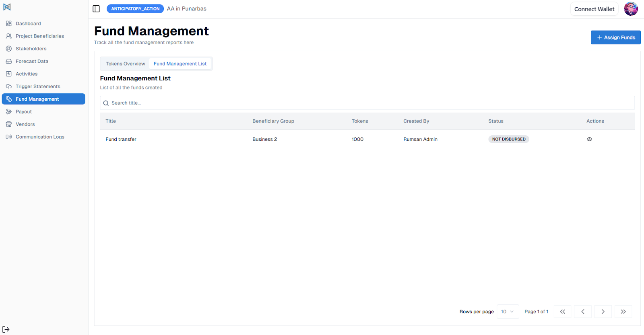Click the Forecast Data icon
The width and height of the screenshot is (644, 335).
(x=9, y=61)
